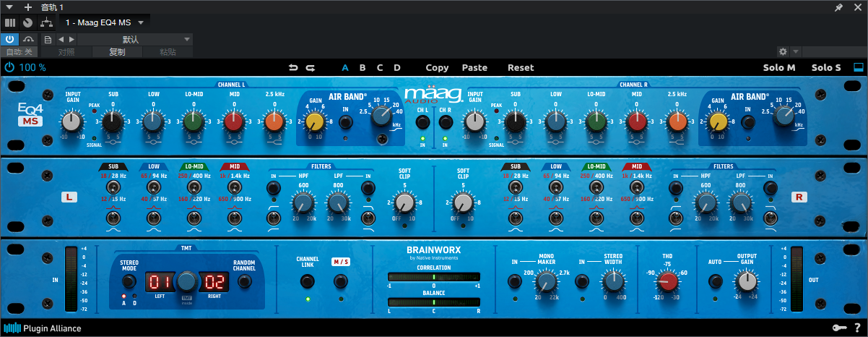Select settings slot A
This screenshot has width=868, height=337.
(x=345, y=67)
